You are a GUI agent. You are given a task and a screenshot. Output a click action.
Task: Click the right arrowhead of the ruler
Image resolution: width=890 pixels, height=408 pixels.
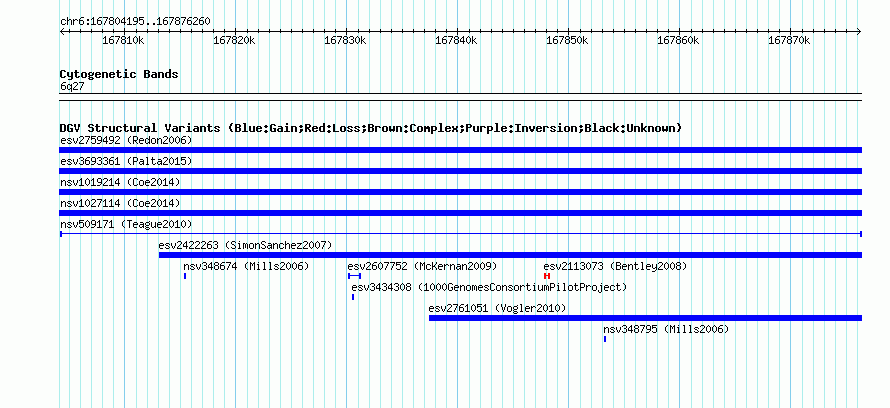(x=859, y=32)
